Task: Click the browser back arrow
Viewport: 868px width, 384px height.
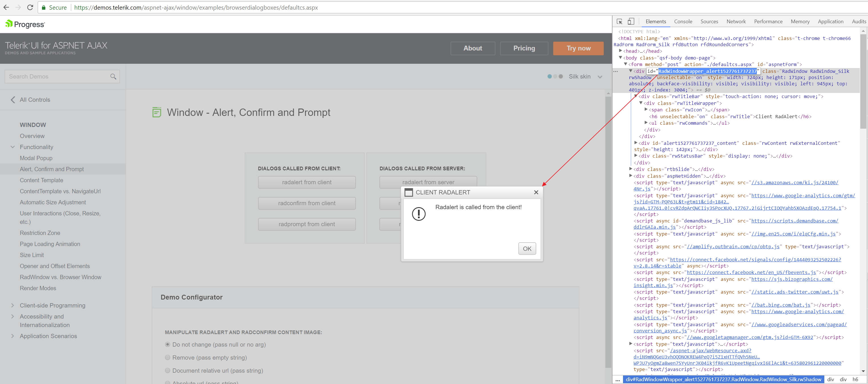Action: tap(6, 7)
